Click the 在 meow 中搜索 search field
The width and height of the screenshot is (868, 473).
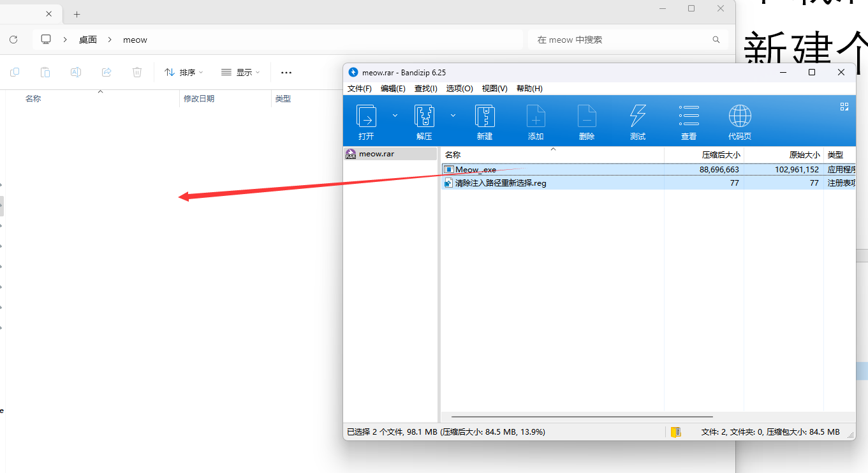(x=628, y=40)
